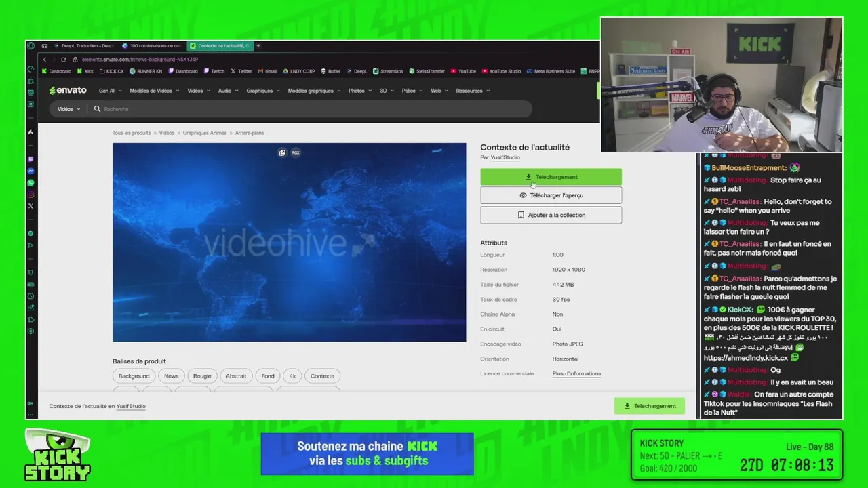Click the Téléchargement button in the bottom bar
868x488 pixels.
click(x=650, y=406)
